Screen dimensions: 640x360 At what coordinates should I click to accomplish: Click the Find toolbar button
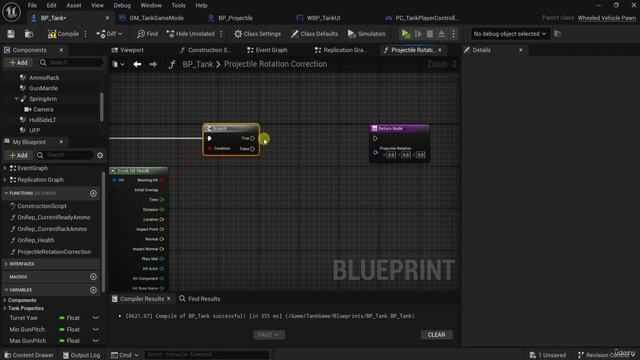pos(147,34)
